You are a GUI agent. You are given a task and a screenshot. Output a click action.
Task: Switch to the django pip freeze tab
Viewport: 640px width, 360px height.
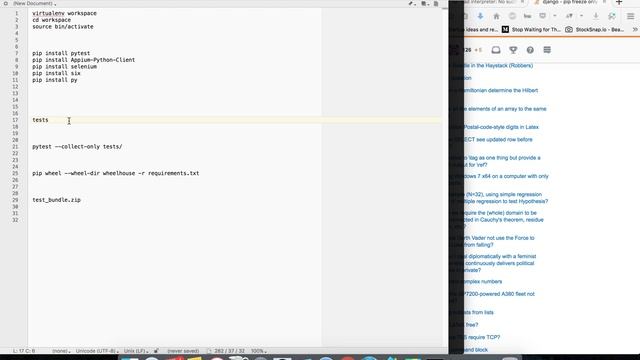pyautogui.click(x=569, y=2)
